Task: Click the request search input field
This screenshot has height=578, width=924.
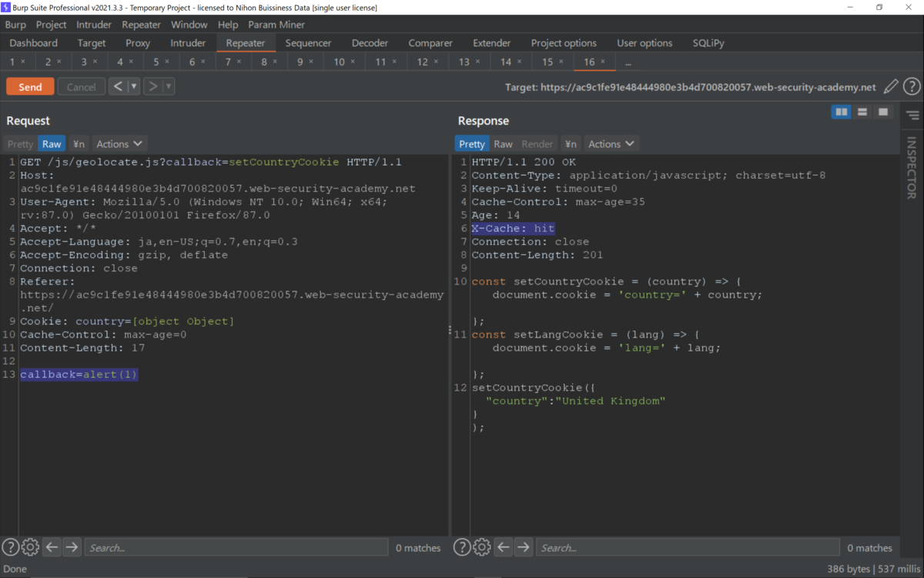Action: coord(236,547)
